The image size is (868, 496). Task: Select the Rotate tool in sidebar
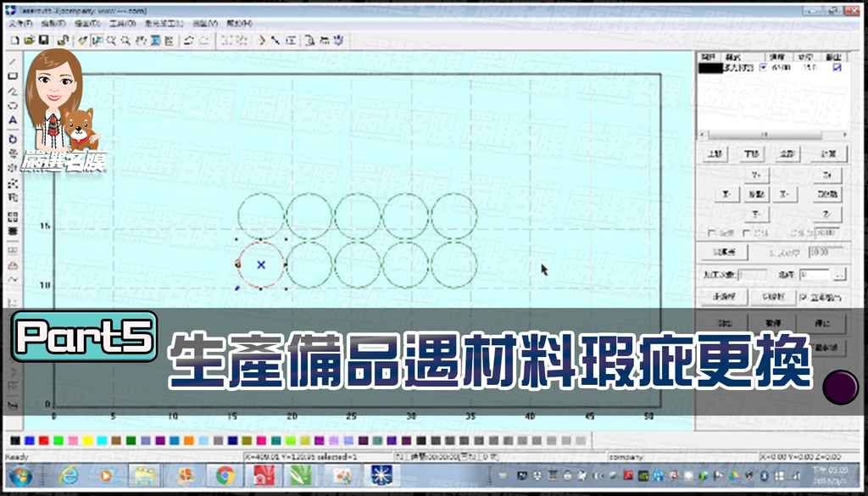coord(14,139)
